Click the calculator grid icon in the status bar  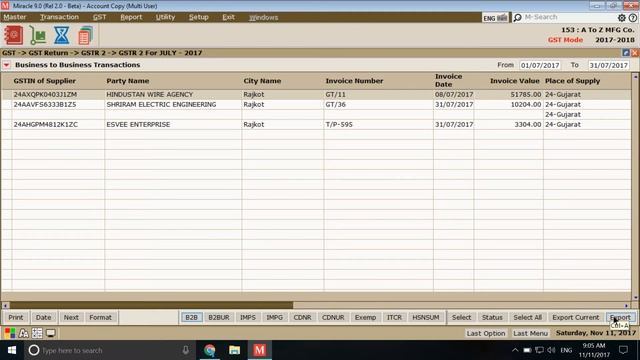(37, 333)
